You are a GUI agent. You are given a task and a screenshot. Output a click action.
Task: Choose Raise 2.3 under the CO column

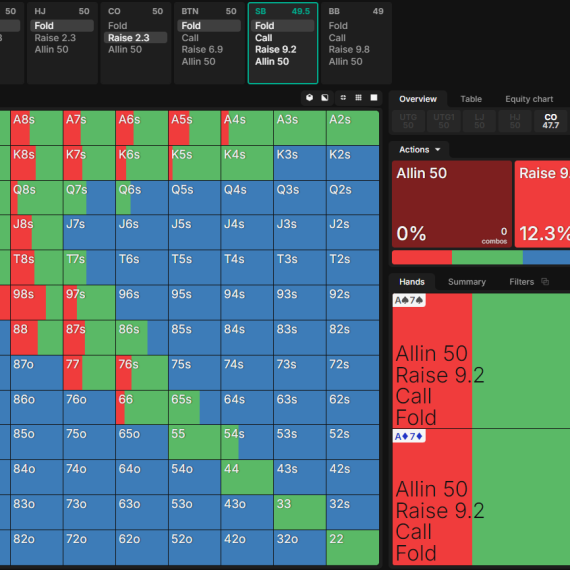[x=136, y=38]
